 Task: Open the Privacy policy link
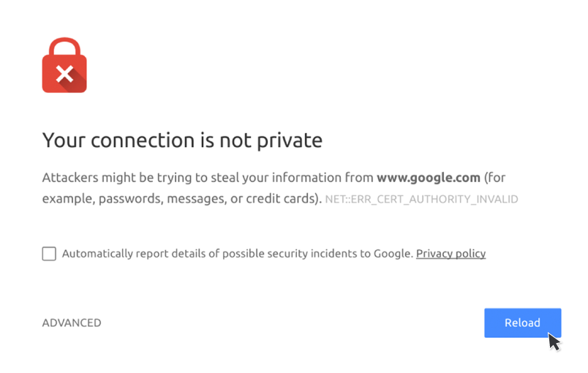coord(451,254)
